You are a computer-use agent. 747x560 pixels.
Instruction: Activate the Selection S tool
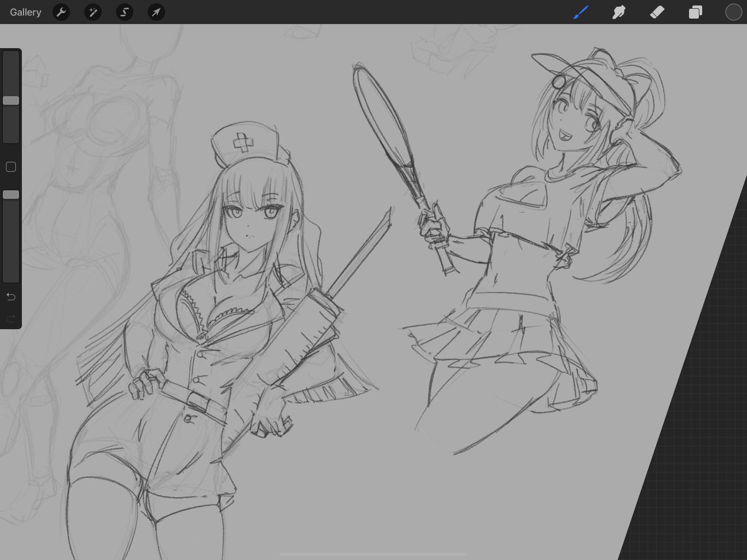[x=125, y=12]
